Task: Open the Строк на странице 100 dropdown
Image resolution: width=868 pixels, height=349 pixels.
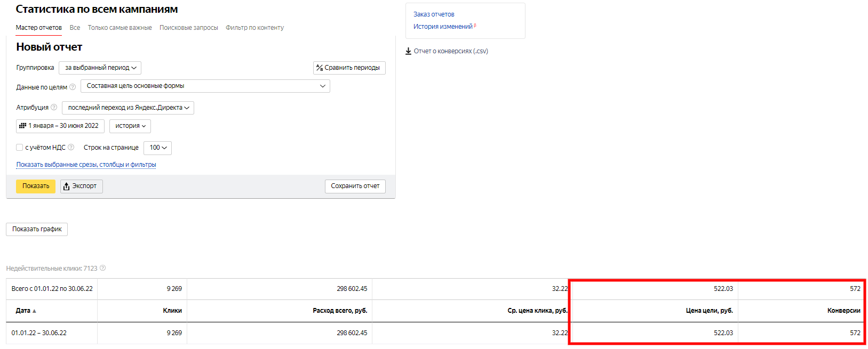Action: click(x=157, y=148)
